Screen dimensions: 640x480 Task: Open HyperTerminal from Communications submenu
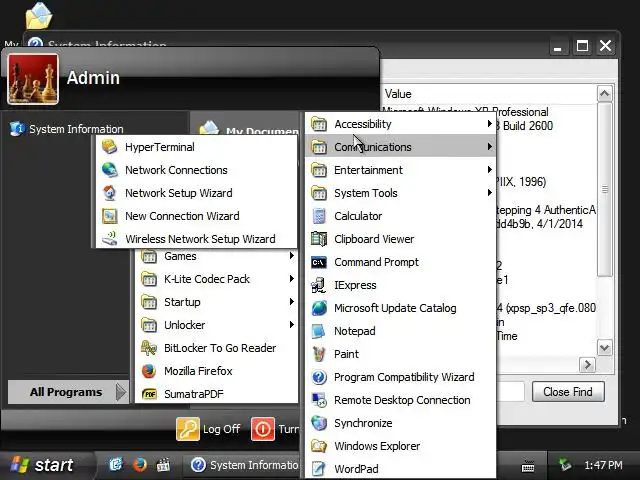coord(196,147)
